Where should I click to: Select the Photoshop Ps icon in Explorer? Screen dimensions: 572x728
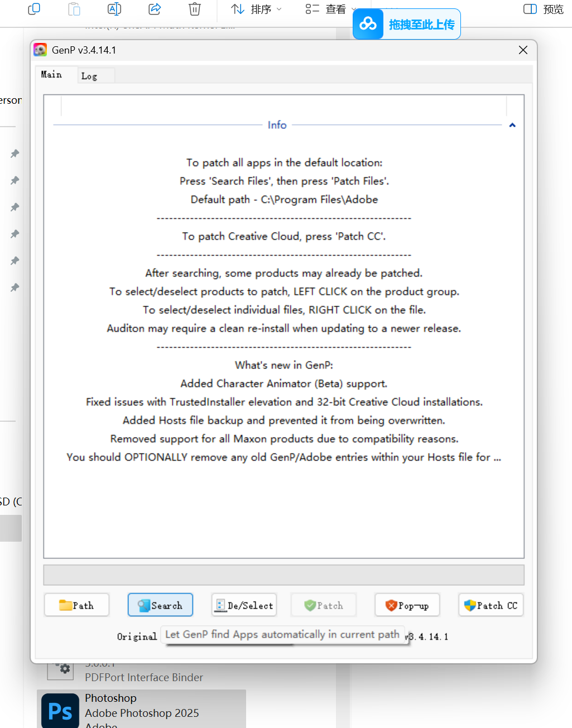click(x=60, y=711)
